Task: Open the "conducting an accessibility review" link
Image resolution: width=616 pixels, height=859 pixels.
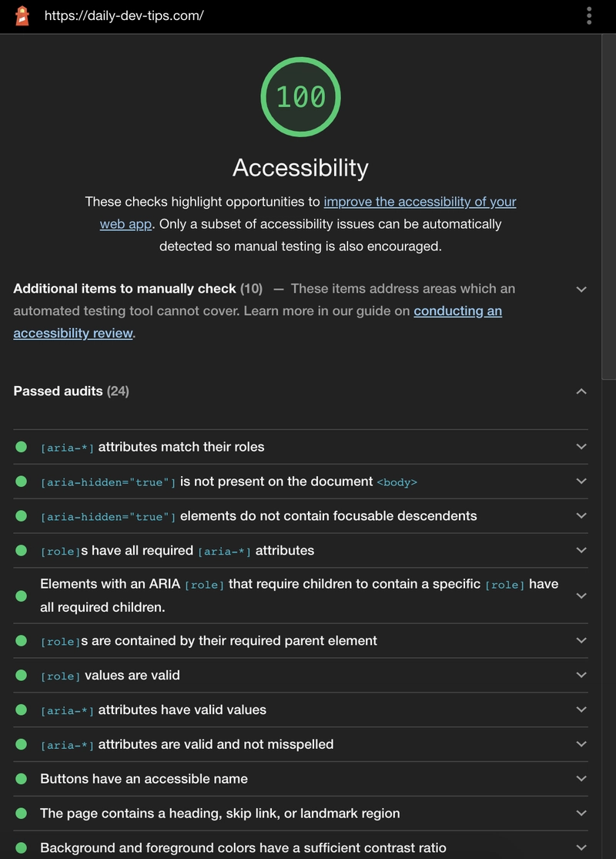Action: (458, 310)
